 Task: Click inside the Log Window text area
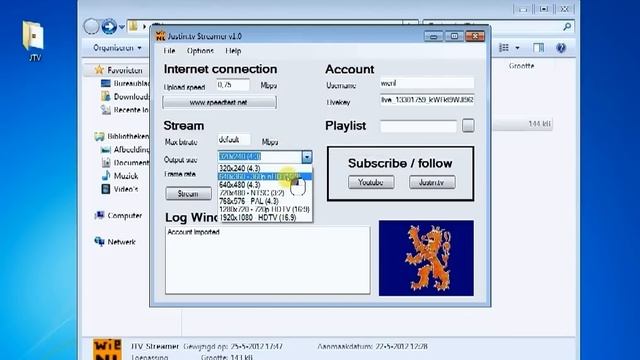click(x=268, y=260)
